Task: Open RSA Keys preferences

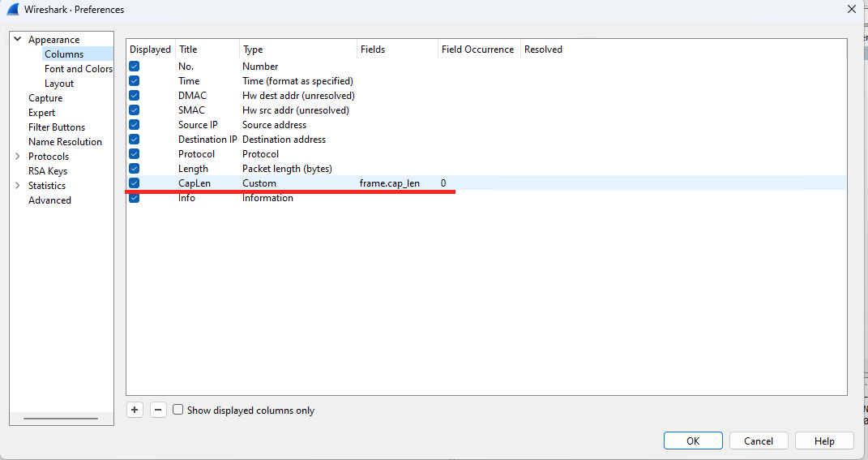Action: pos(48,170)
